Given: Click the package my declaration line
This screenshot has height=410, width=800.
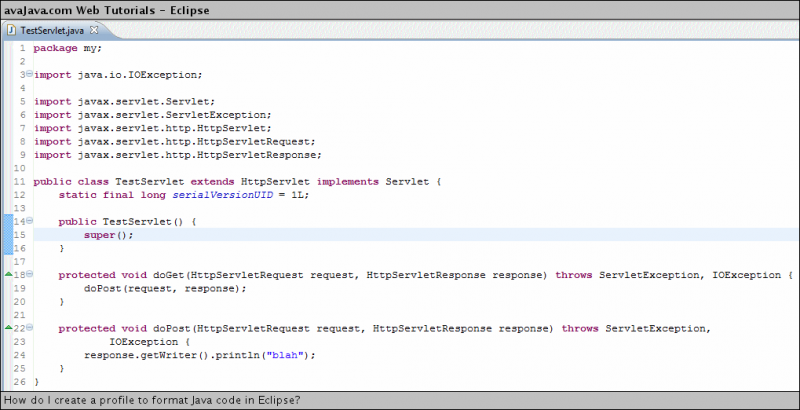Looking at the screenshot, I should [67, 48].
